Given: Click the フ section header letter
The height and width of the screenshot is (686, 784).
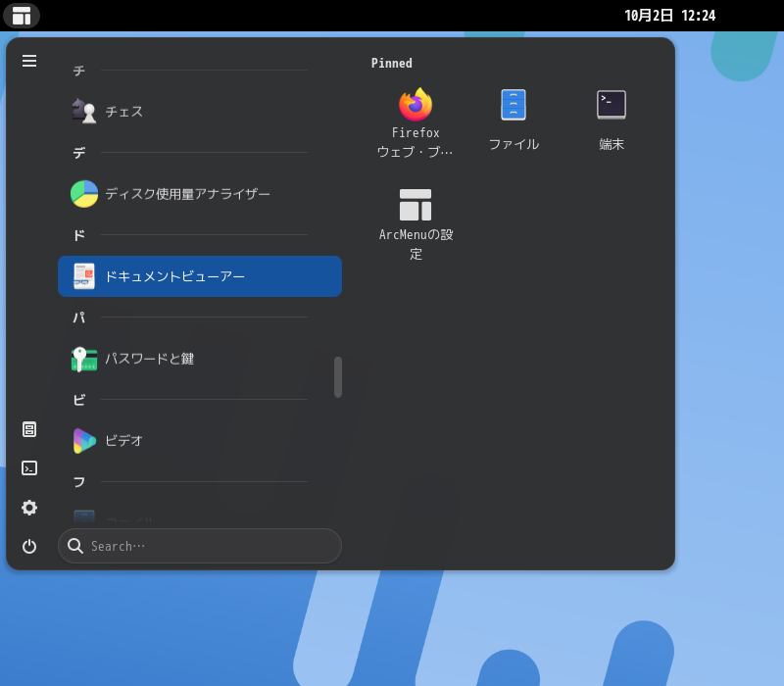Looking at the screenshot, I should click(79, 482).
